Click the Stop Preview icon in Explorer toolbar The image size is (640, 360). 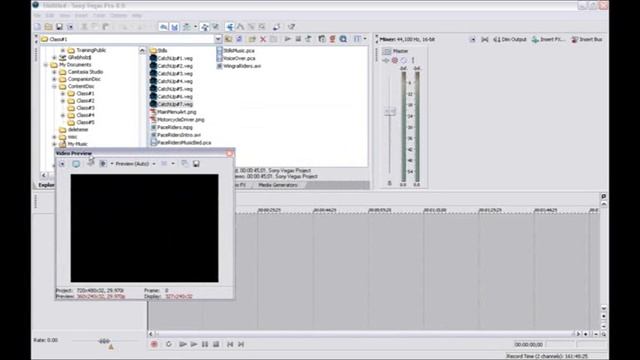298,39
